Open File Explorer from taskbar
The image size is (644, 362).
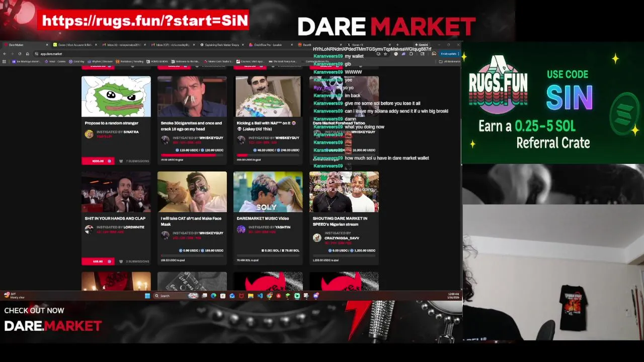coord(251,296)
